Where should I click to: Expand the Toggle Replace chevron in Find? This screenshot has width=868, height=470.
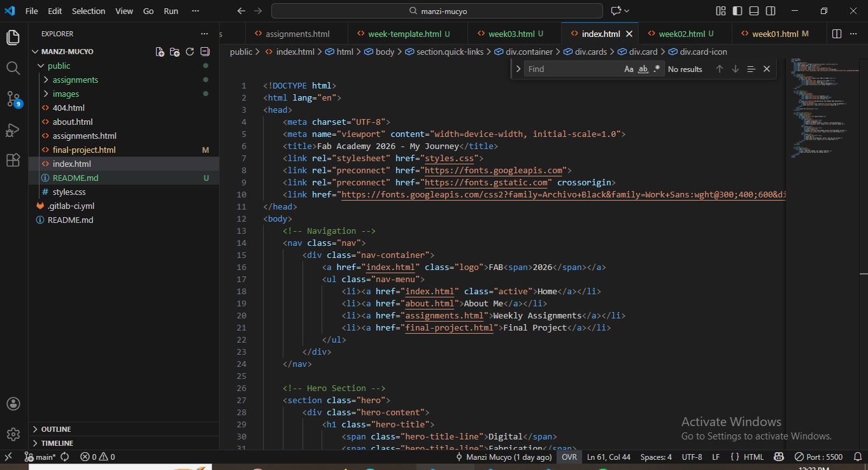click(x=518, y=69)
